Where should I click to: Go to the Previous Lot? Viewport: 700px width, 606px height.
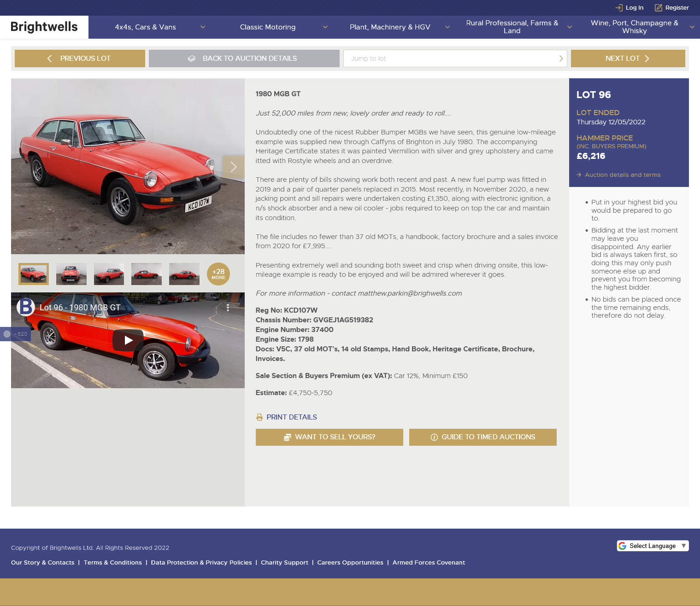pyautogui.click(x=80, y=58)
